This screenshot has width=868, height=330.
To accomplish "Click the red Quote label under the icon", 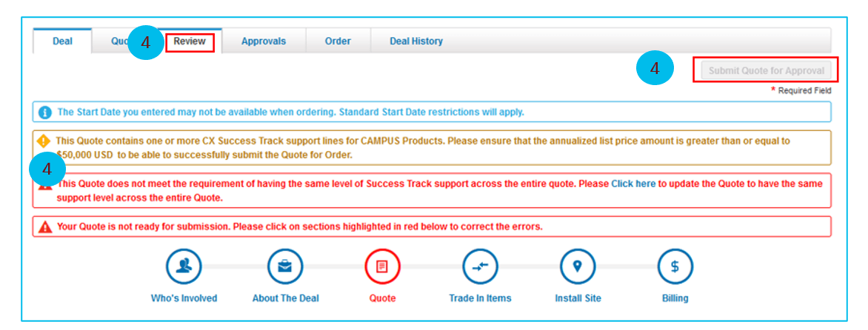I will (382, 298).
